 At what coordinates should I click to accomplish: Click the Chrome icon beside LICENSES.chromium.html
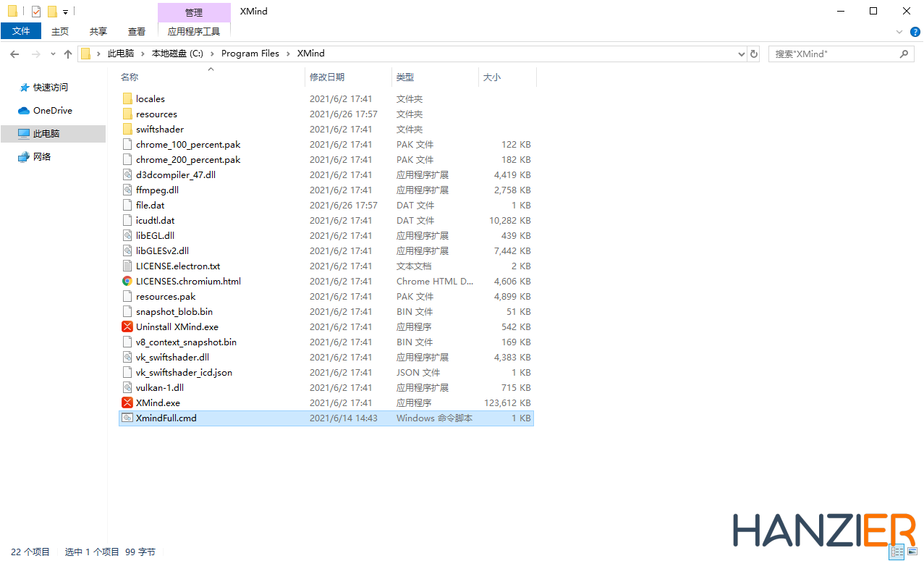pos(127,281)
